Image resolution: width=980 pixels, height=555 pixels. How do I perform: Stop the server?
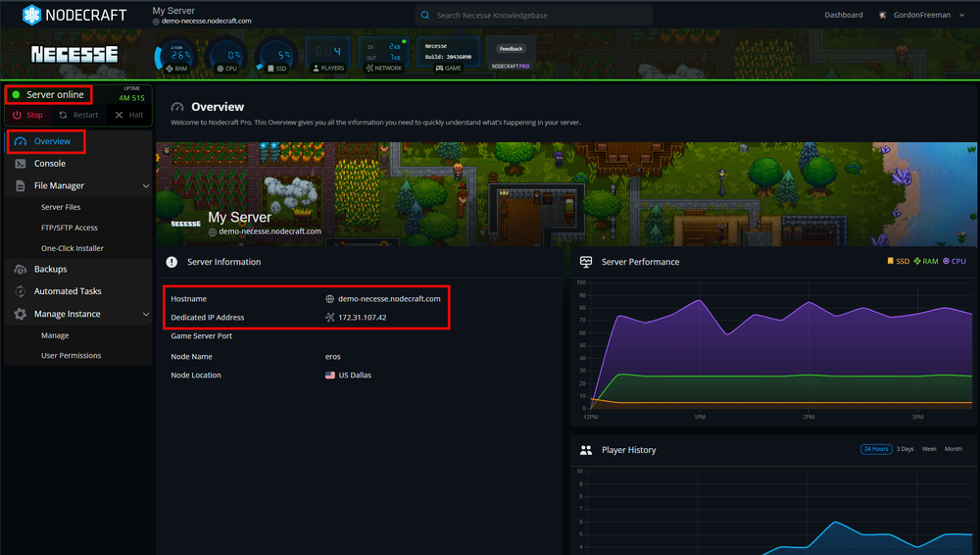point(28,115)
